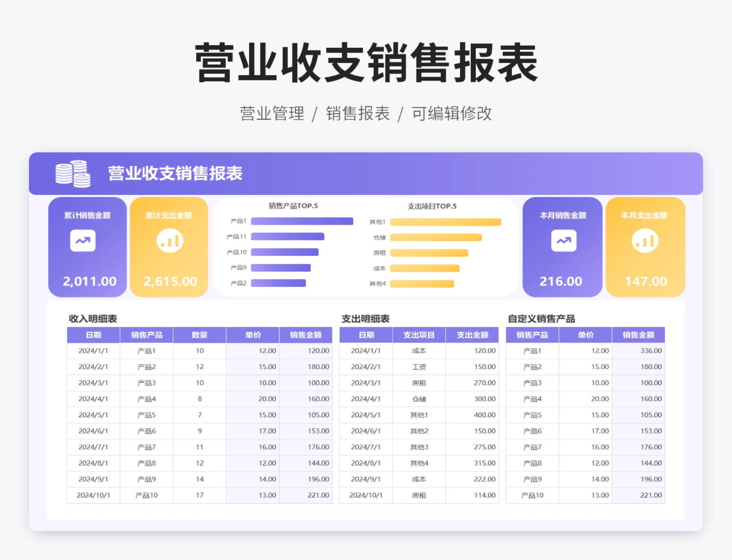Click the 销售报表 link in the subtitle

coord(358,113)
